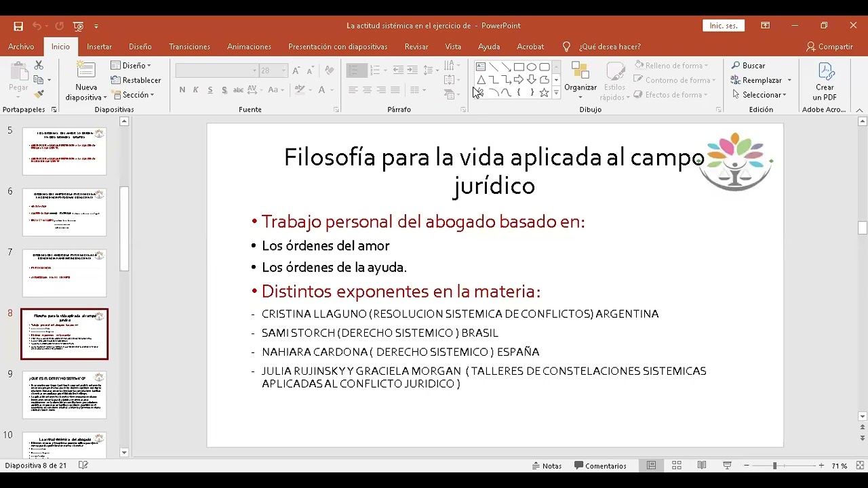Click the Compartir share button
The height and width of the screenshot is (488, 868).
pyautogui.click(x=829, y=47)
